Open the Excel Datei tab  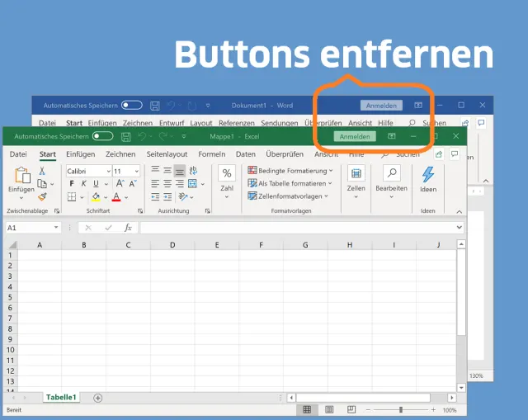(18, 154)
